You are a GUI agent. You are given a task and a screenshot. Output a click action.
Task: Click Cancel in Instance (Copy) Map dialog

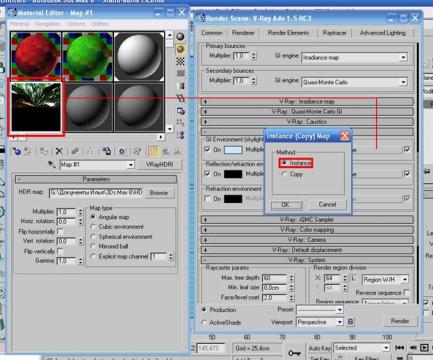(327, 204)
